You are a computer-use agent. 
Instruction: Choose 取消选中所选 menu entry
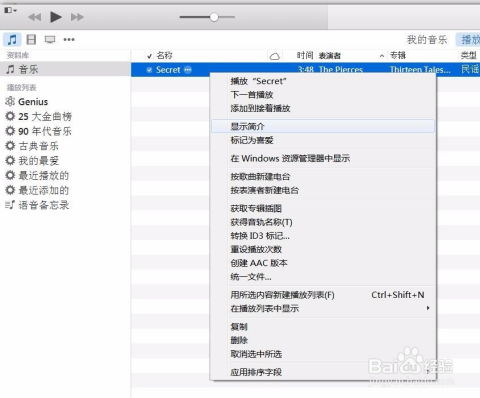tap(323, 354)
